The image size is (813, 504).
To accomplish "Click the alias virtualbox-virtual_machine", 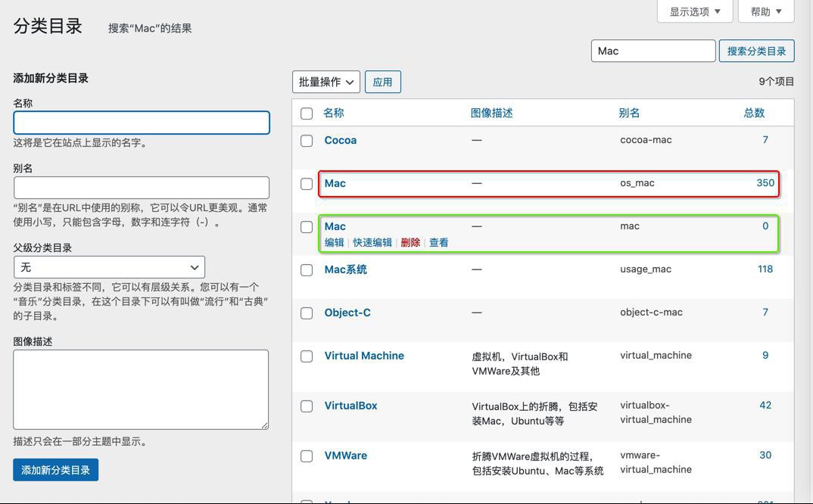I will pos(656,412).
